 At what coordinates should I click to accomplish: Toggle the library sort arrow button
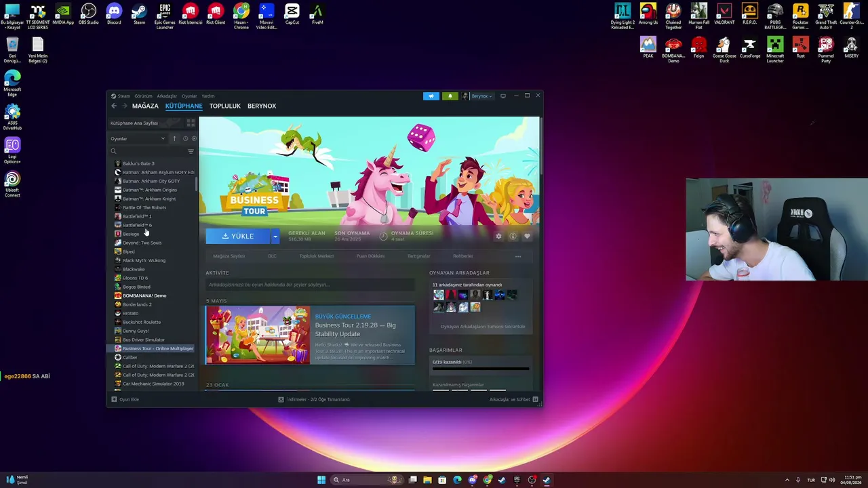tap(174, 138)
